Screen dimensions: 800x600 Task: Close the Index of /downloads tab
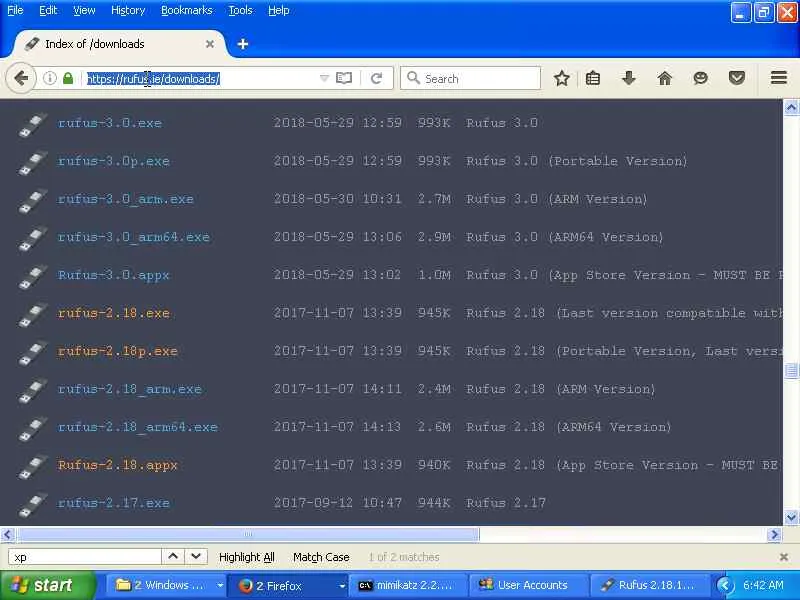pos(210,44)
